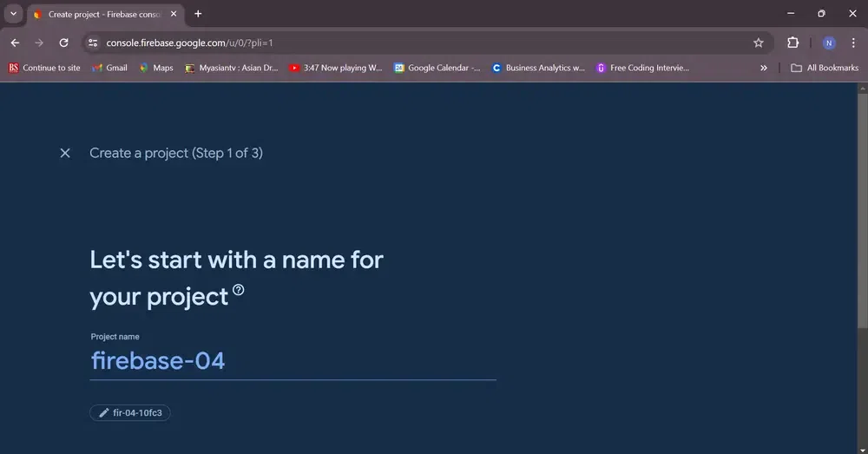Open the Chrome three-dot menu
The width and height of the screenshot is (868, 454).
pyautogui.click(x=853, y=43)
